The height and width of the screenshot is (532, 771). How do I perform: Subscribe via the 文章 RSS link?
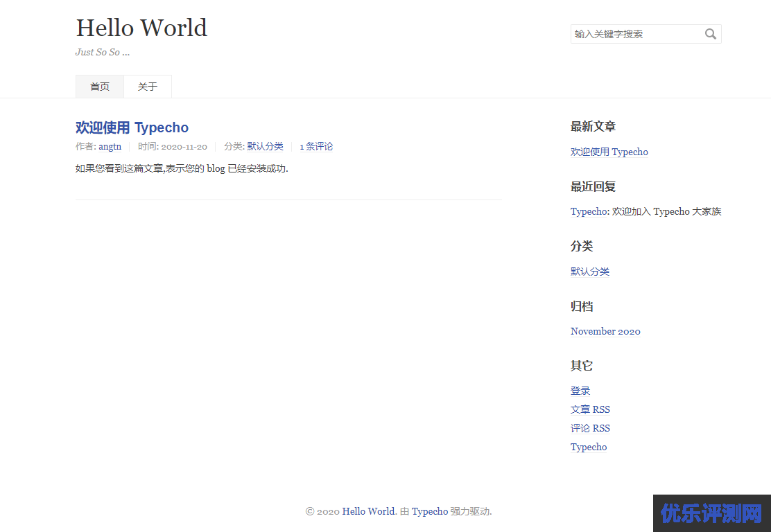(590, 409)
